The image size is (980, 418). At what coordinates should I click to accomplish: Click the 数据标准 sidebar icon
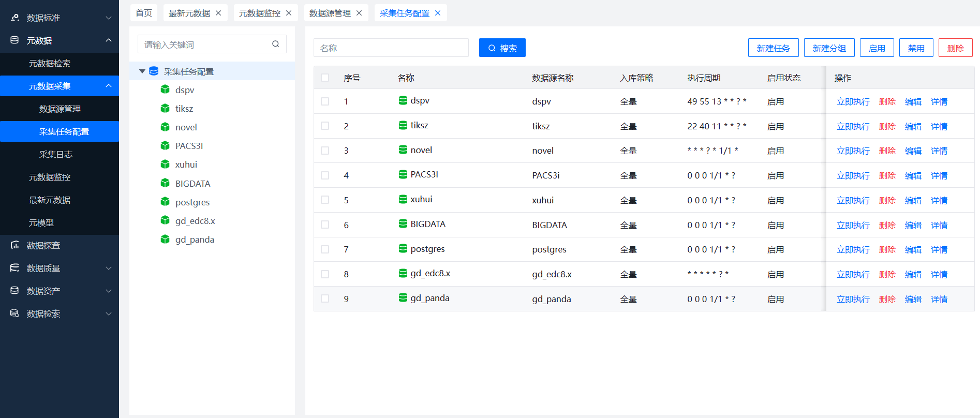[x=15, y=18]
